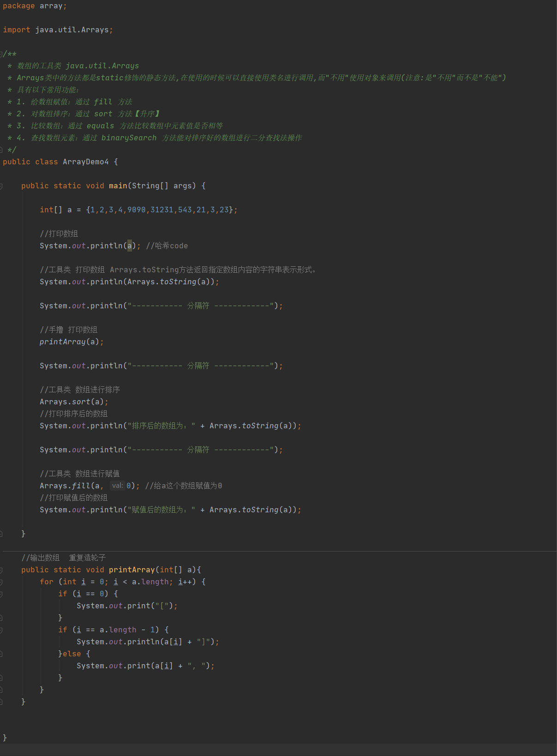The image size is (557, 756).
Task: Fold the for loop in printArray
Action: 1,582
